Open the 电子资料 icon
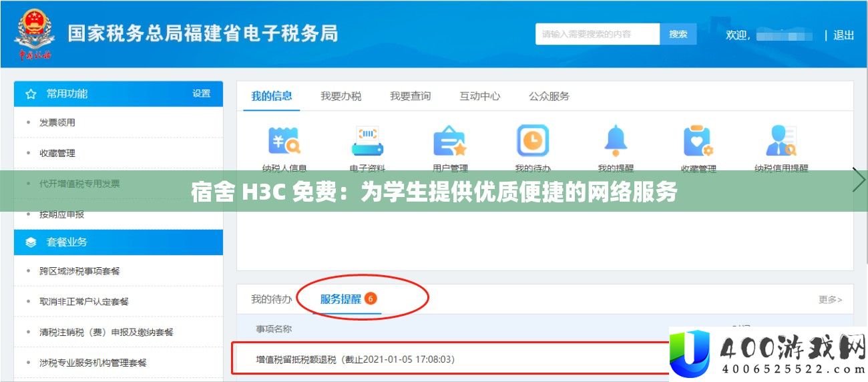Viewport: 868px width, 382px height. point(367,141)
